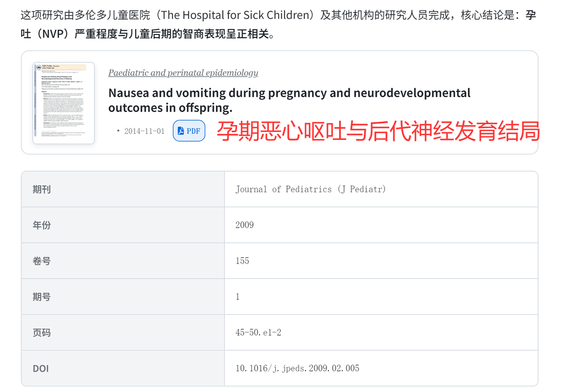577x392 pixels.
Task: Click the 期刊 row header cell
Action: click(41, 189)
